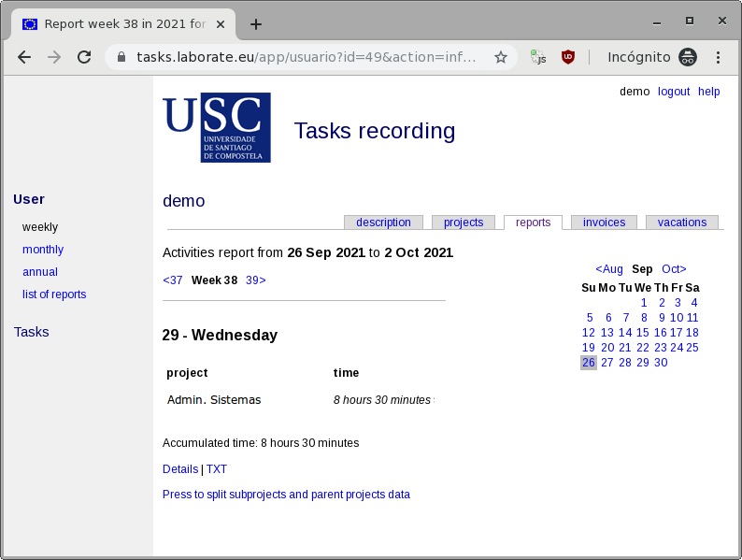
Task: Open the invoices tab
Action: (604, 223)
